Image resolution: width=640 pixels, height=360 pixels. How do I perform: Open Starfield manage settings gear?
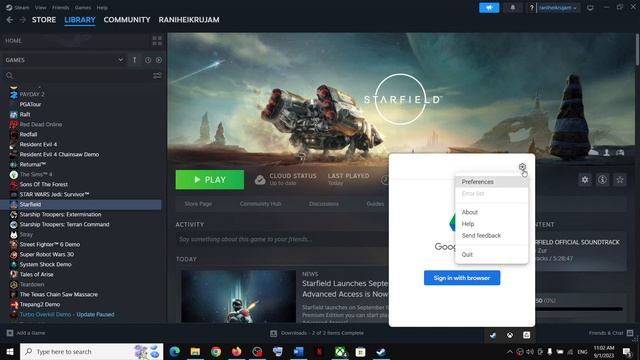585,180
